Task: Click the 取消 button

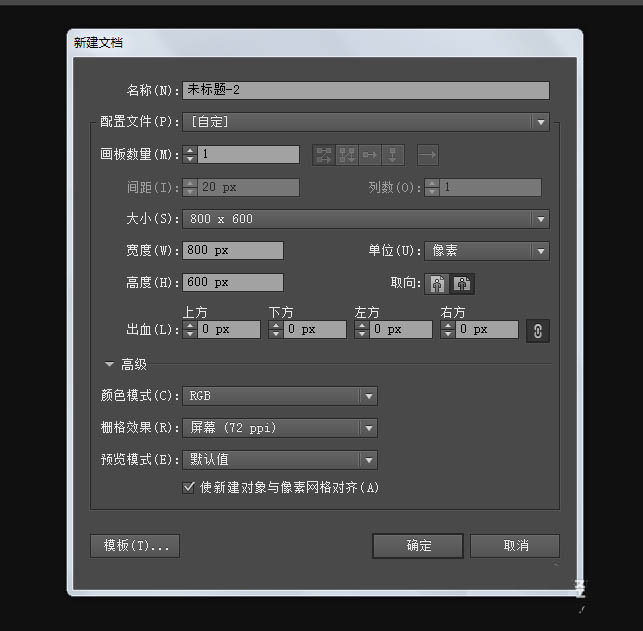Action: click(515, 545)
